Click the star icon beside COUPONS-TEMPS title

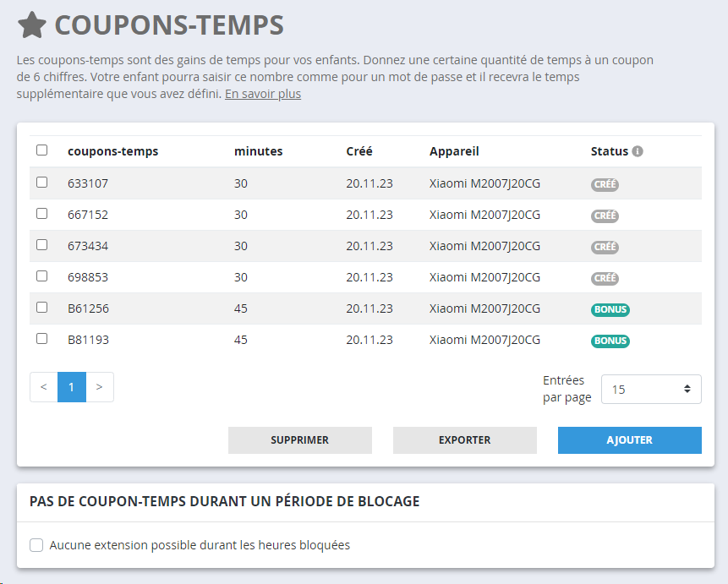[32, 25]
